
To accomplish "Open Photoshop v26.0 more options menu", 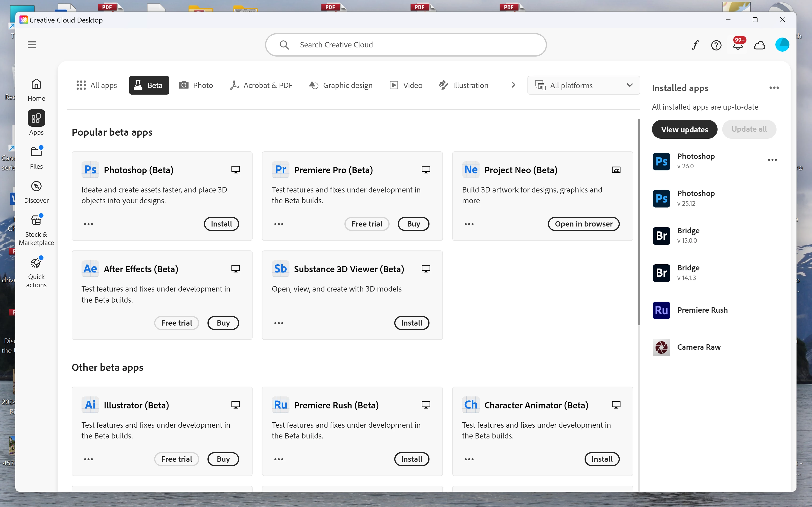I will 772,160.
